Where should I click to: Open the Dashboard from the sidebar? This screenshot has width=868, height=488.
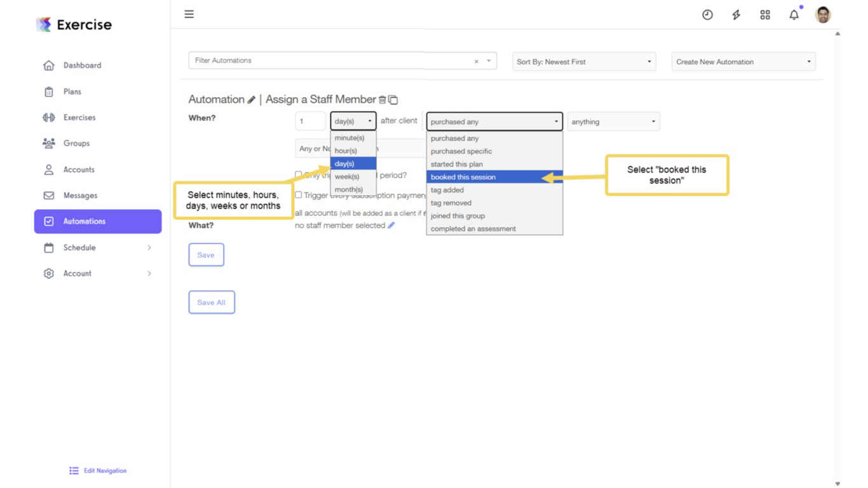[81, 65]
